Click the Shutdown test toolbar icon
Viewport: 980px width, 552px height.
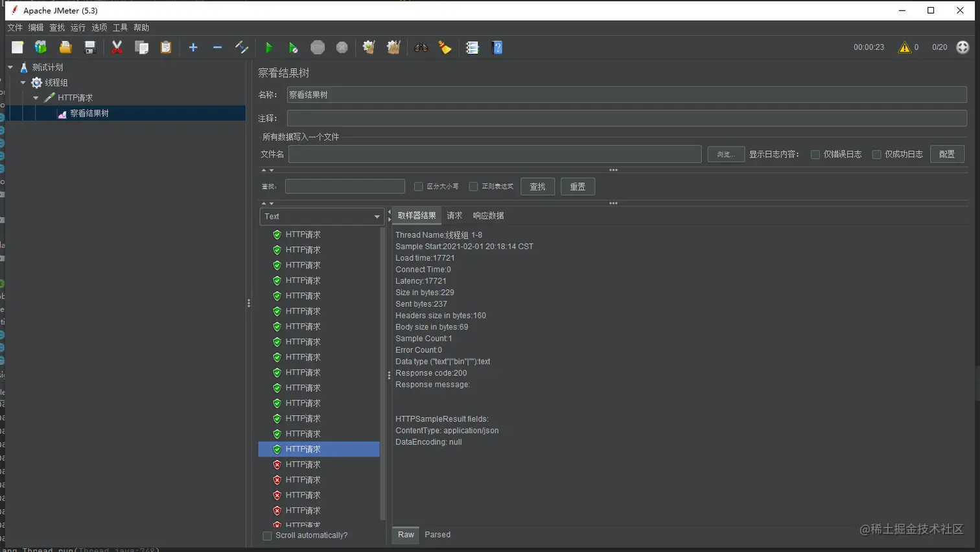pyautogui.click(x=342, y=47)
